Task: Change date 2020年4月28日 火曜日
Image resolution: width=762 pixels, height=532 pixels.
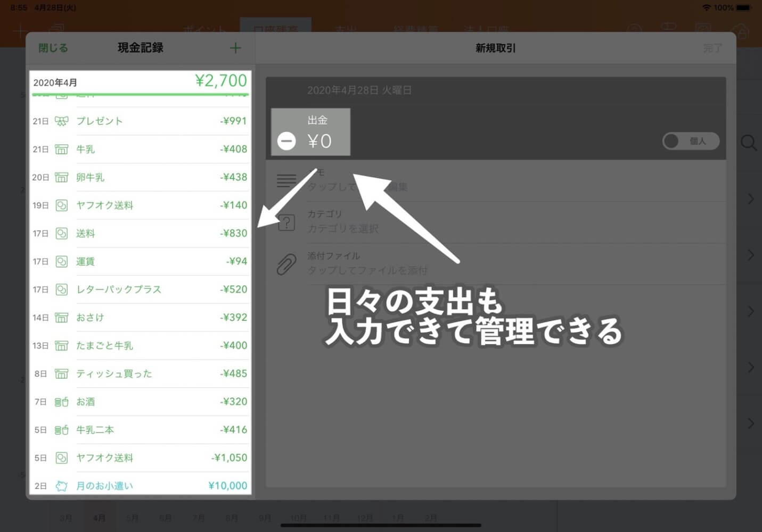Action: click(x=359, y=90)
